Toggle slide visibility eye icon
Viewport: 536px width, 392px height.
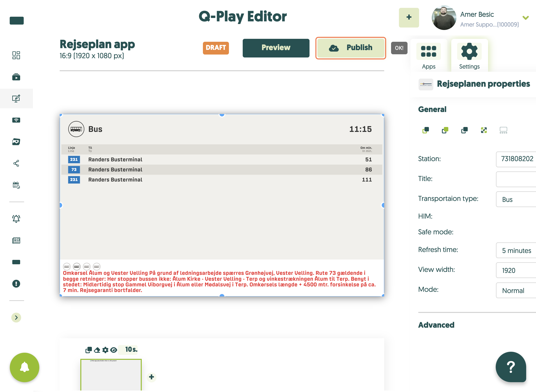click(x=113, y=350)
